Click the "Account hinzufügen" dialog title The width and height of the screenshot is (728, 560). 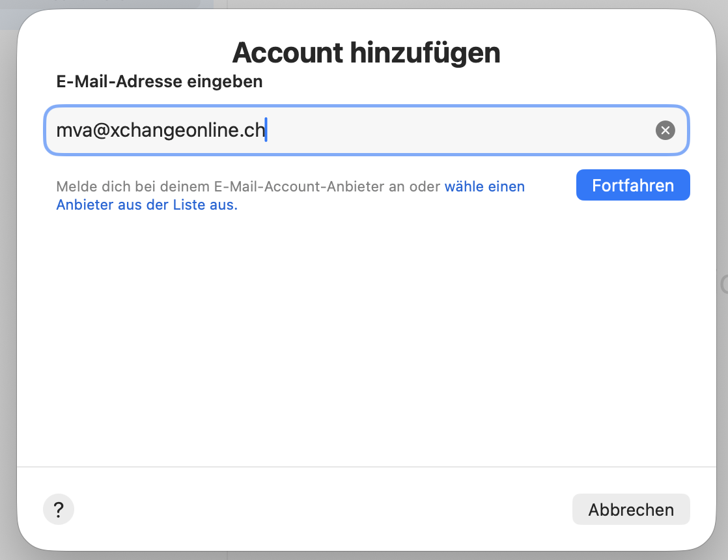pos(366,53)
